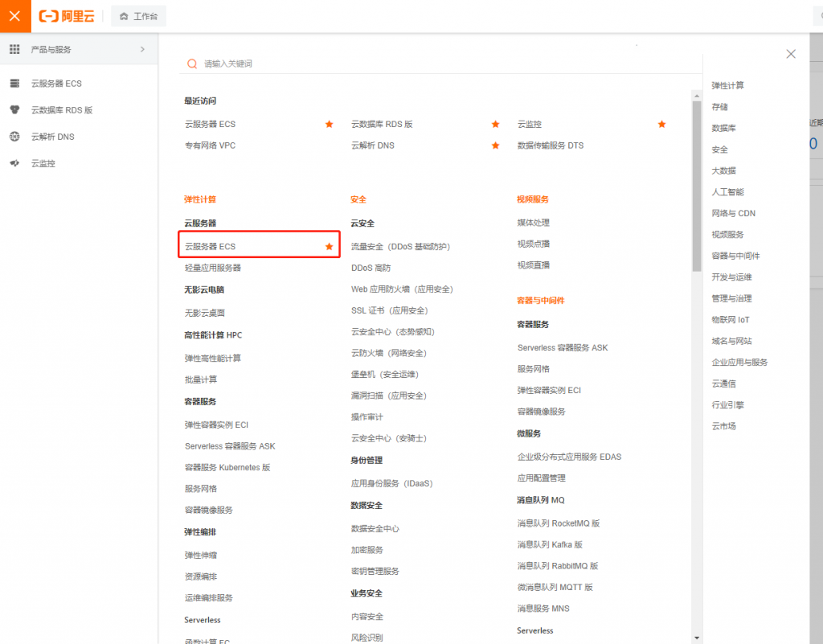Unstar 云监控 in recently visited
The width and height of the screenshot is (823, 644).
click(662, 125)
